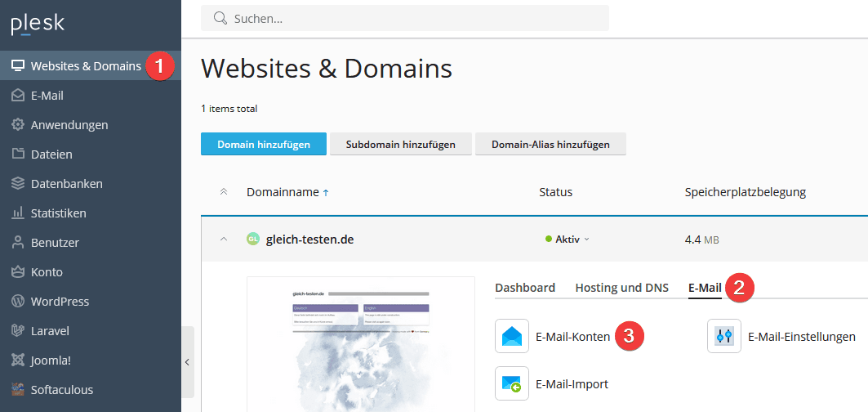Click the Softaculous icon in the sidebar
This screenshot has width=868, height=412.
click(x=18, y=390)
